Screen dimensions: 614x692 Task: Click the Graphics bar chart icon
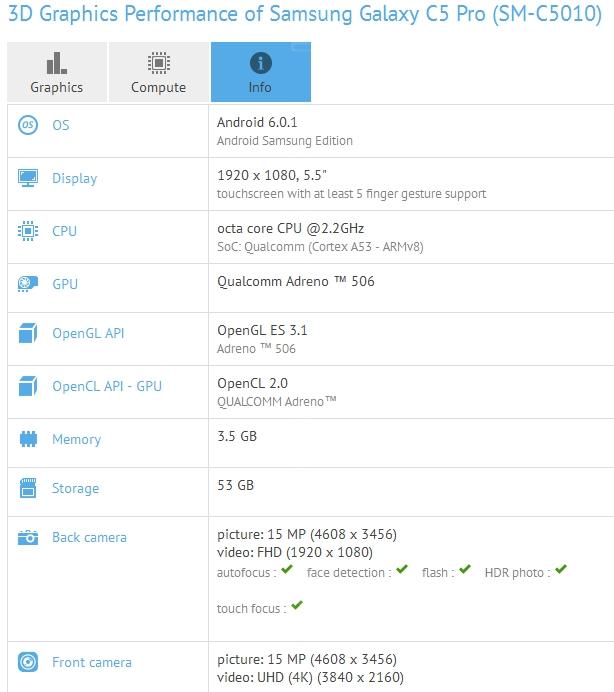click(x=57, y=63)
